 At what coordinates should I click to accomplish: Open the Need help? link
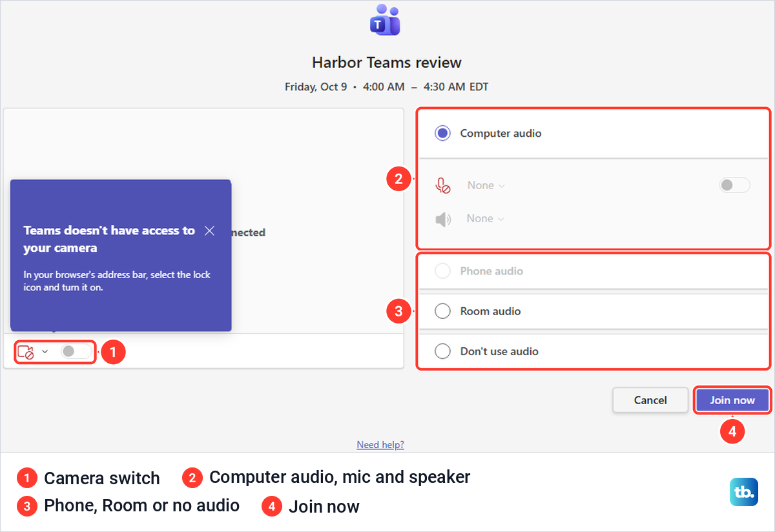point(380,445)
